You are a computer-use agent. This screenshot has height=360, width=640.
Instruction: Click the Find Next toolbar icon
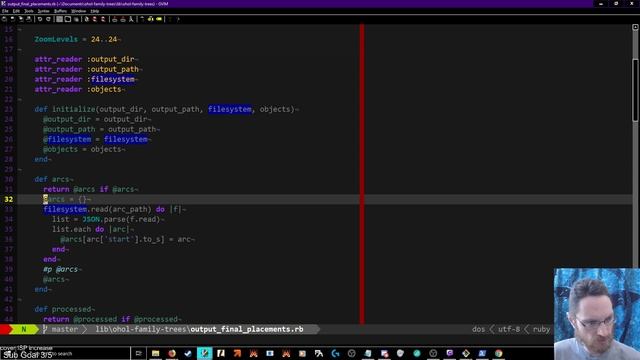coord(95,19)
